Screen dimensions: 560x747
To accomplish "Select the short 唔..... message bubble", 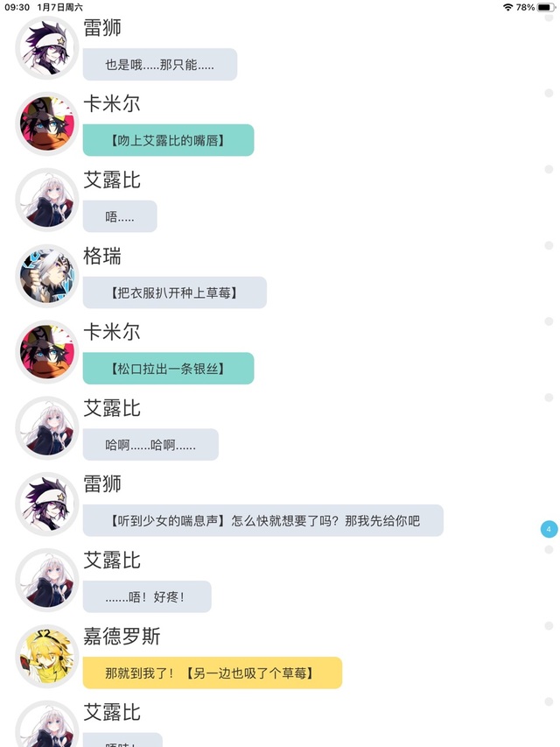I will [120, 216].
